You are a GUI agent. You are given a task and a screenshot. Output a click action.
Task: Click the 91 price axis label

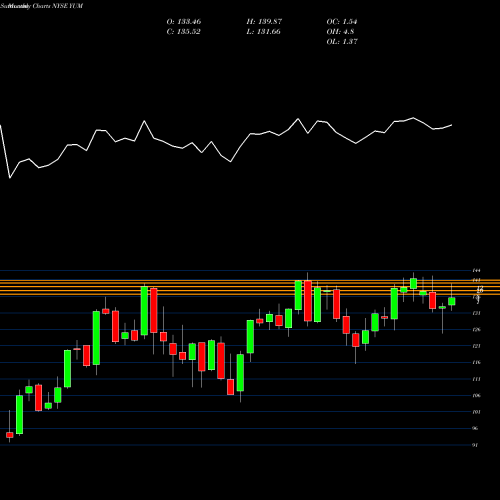[x=475, y=445]
